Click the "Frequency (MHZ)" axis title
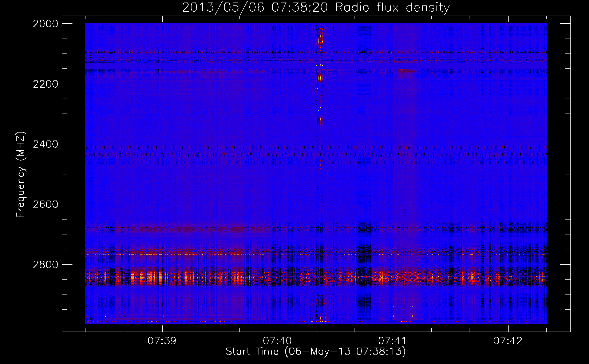The image size is (589, 364). click(21, 175)
